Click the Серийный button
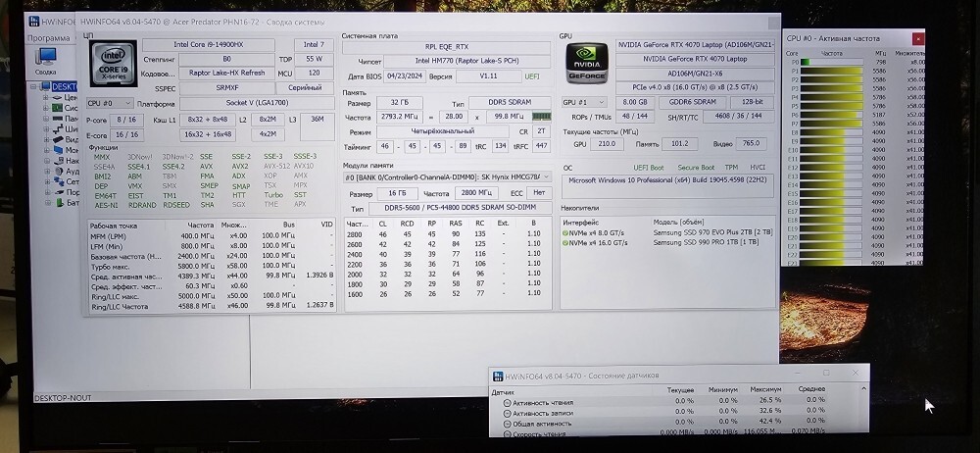980x453 pixels. click(x=305, y=88)
